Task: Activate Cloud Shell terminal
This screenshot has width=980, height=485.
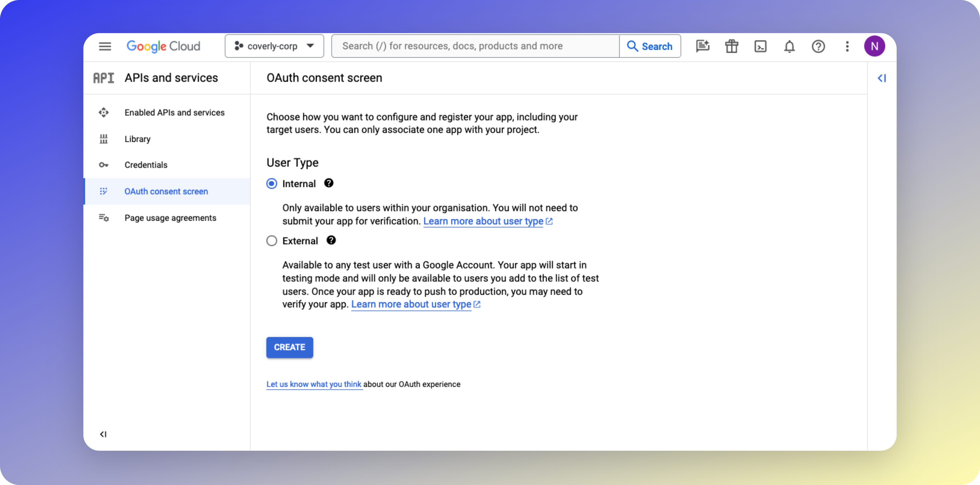Action: pyautogui.click(x=760, y=46)
